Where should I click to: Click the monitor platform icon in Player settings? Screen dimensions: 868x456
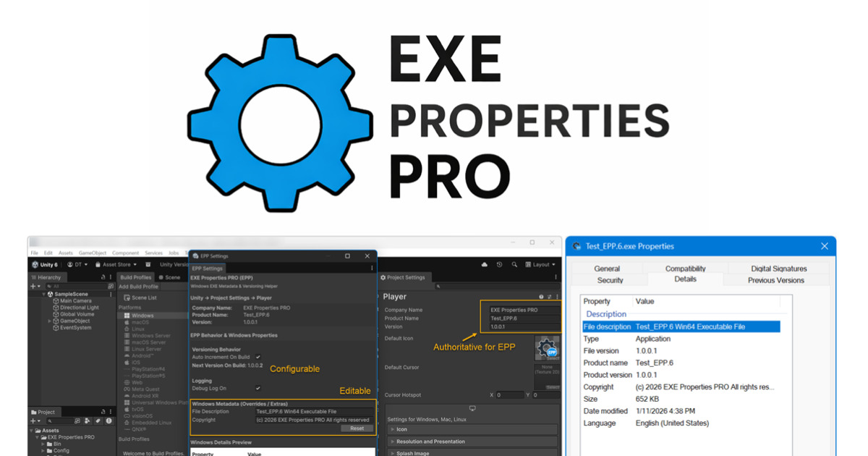(x=472, y=408)
